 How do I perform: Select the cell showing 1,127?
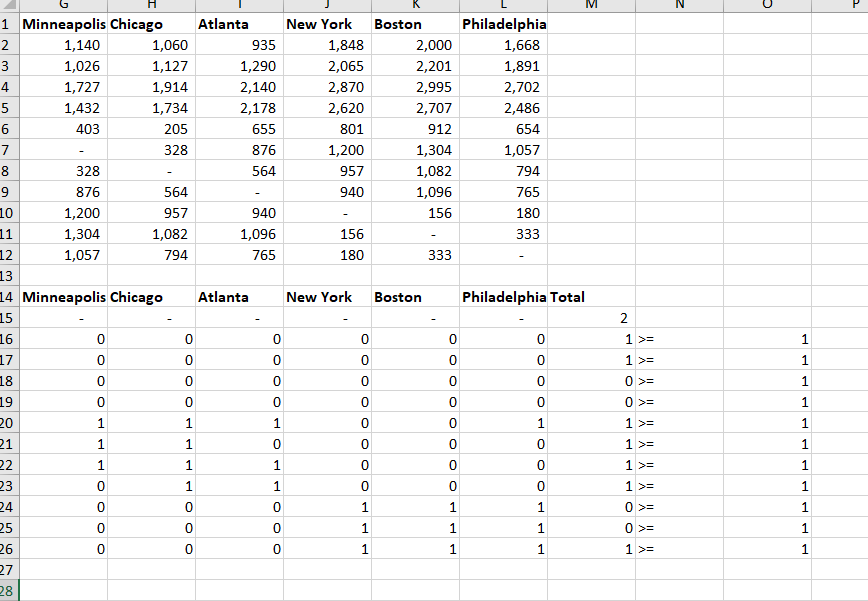click(x=151, y=66)
